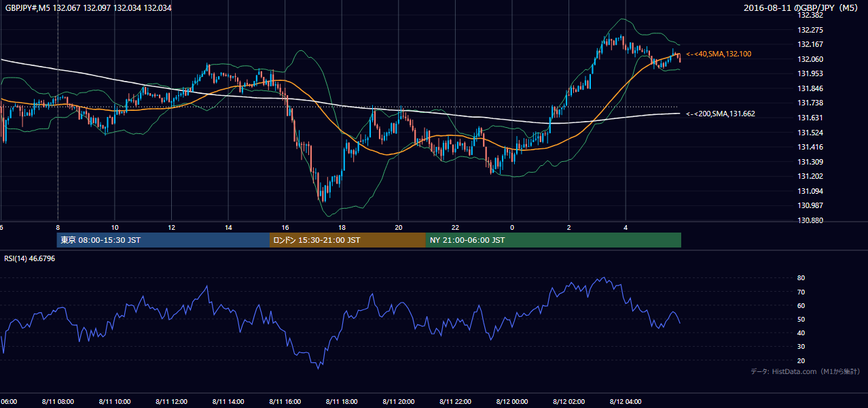Click the 8/12 00:00 time label

pyautogui.click(x=512, y=401)
